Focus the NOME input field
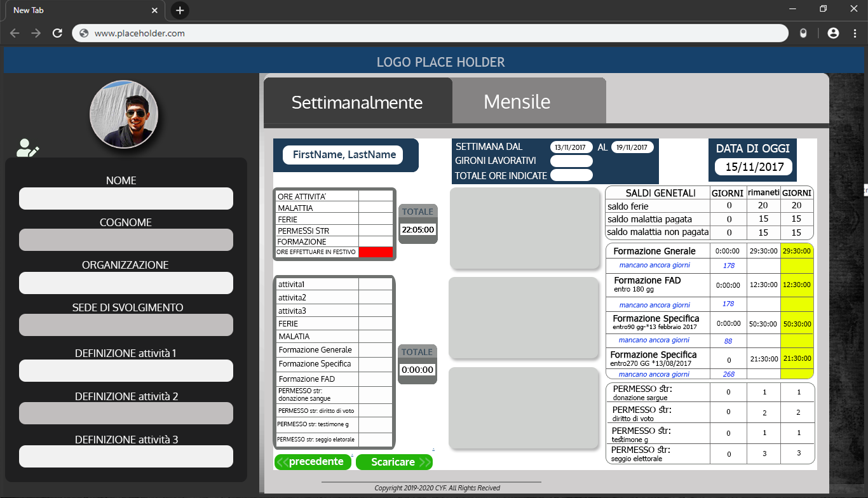The image size is (868, 498). (x=126, y=199)
